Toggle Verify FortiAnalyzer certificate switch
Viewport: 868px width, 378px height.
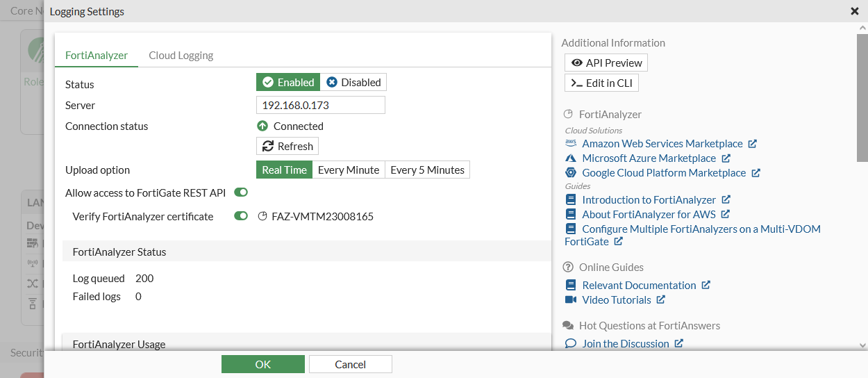click(x=241, y=216)
